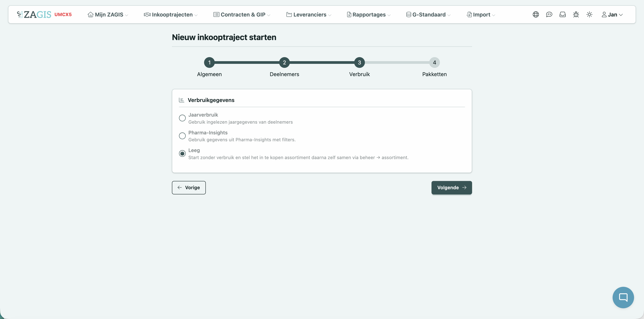The image size is (644, 319).
Task: Click the Leeg description text
Action: click(298, 158)
